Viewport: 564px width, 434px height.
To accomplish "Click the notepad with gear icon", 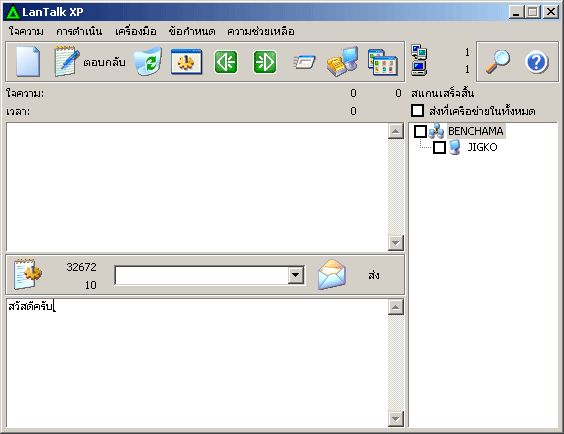I will (28, 274).
